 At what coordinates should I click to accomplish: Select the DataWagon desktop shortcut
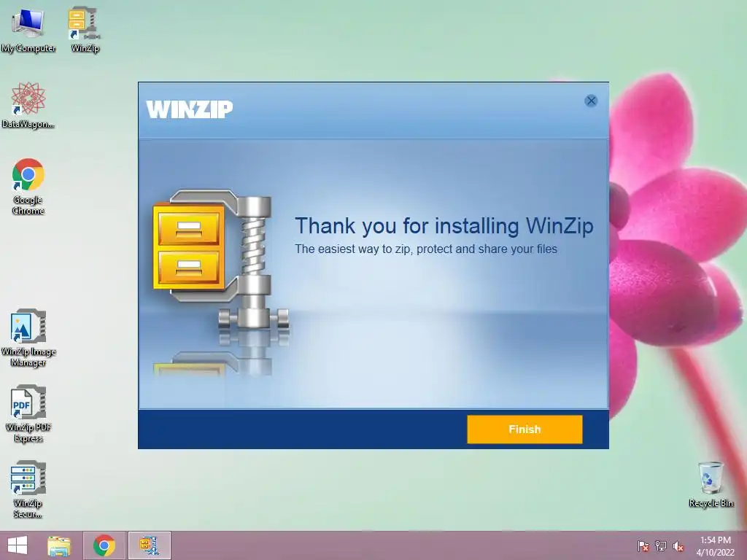[28, 106]
